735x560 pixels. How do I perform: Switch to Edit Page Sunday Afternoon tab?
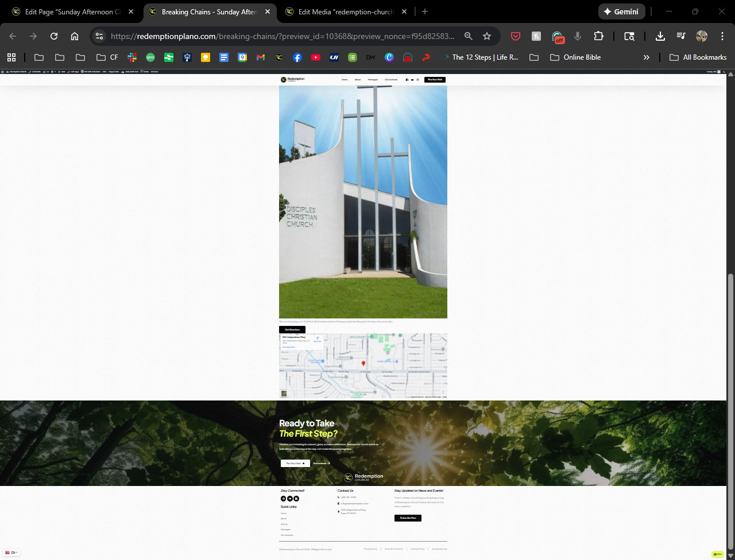click(72, 11)
